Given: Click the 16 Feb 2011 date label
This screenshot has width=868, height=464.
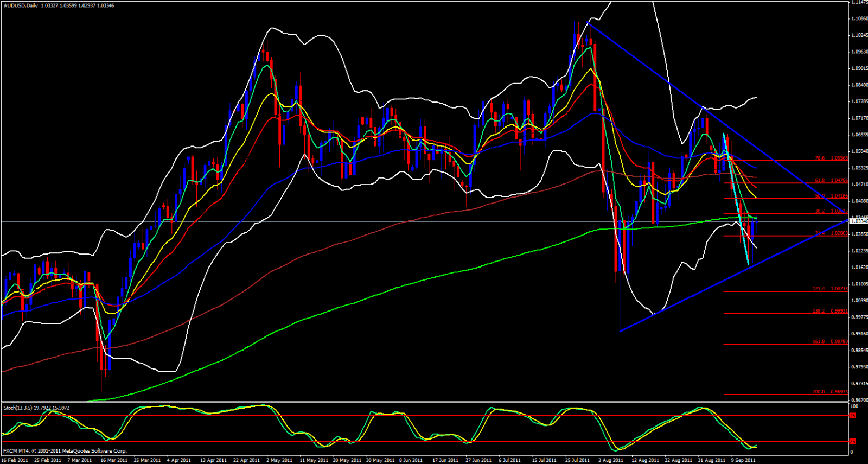Looking at the screenshot, I should [15, 460].
